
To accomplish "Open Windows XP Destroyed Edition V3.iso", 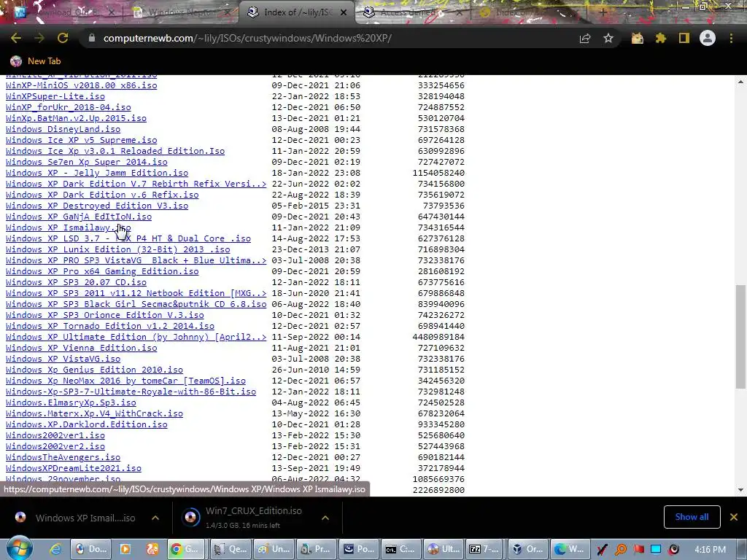I will tap(97, 206).
